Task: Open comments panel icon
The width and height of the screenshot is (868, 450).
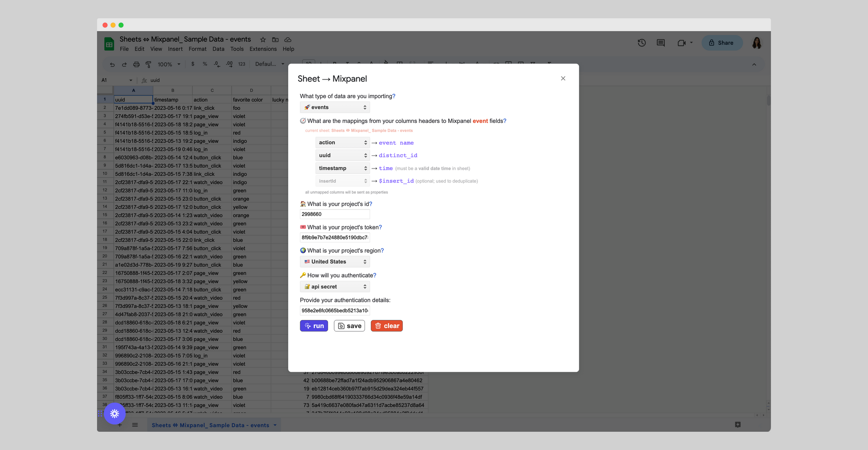Action: pos(661,43)
